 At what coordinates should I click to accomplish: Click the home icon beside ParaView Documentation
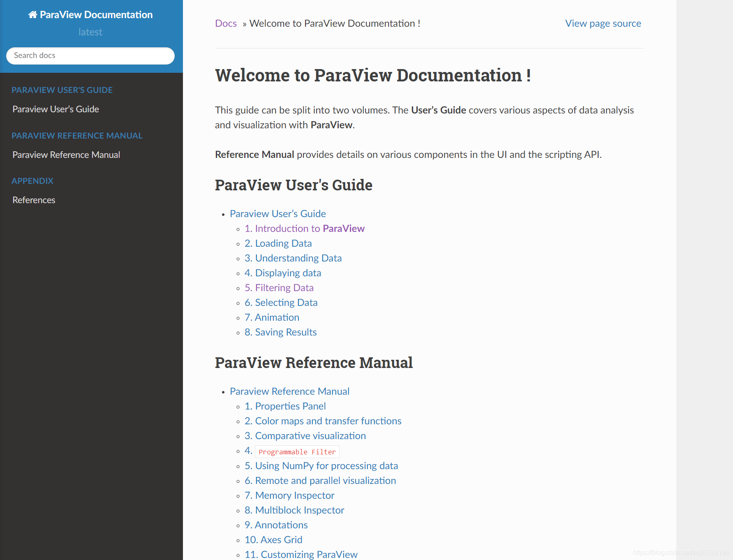(32, 14)
